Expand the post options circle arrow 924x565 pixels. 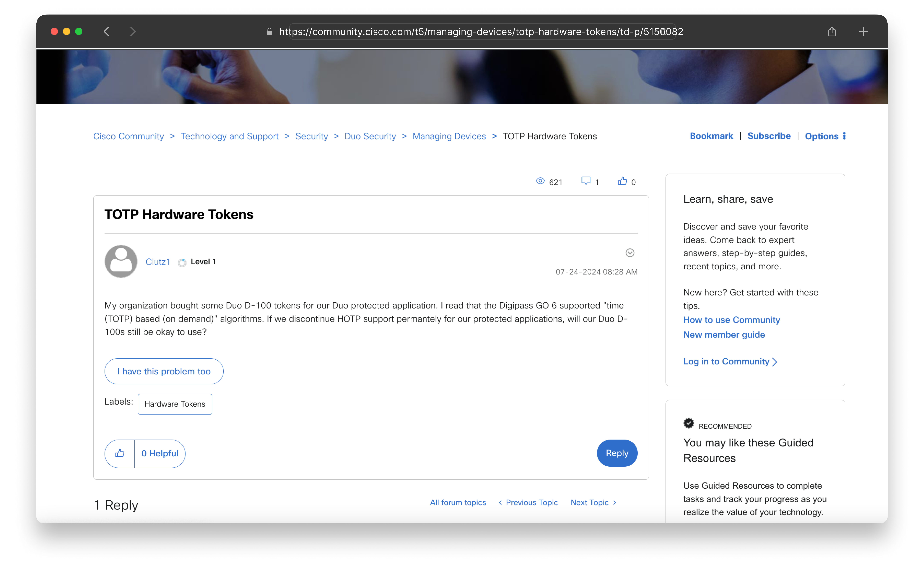(630, 253)
